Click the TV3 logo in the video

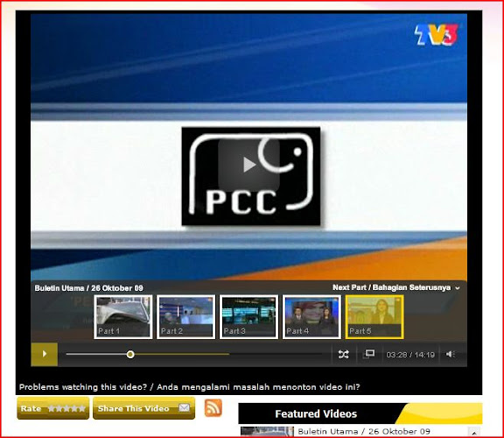[436, 34]
